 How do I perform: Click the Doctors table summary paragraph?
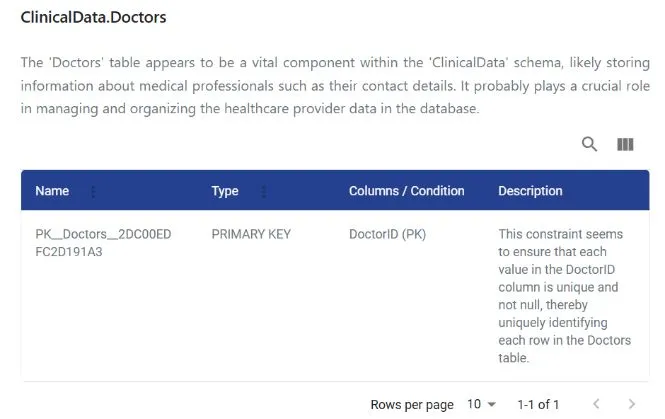point(335,86)
